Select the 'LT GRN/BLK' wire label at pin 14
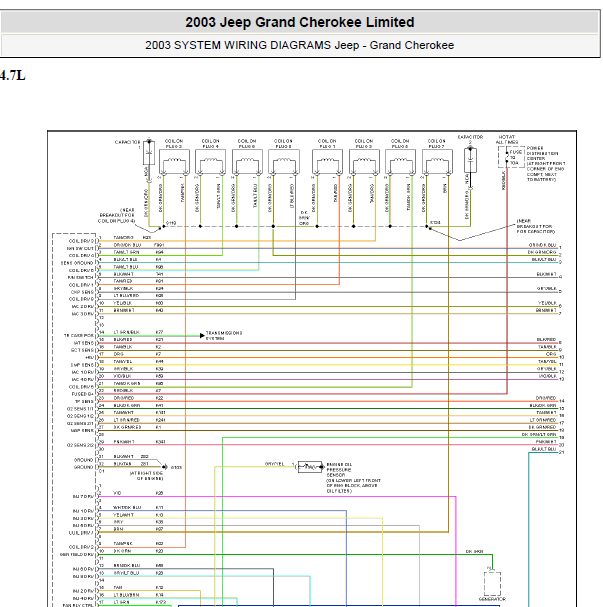 click(127, 332)
